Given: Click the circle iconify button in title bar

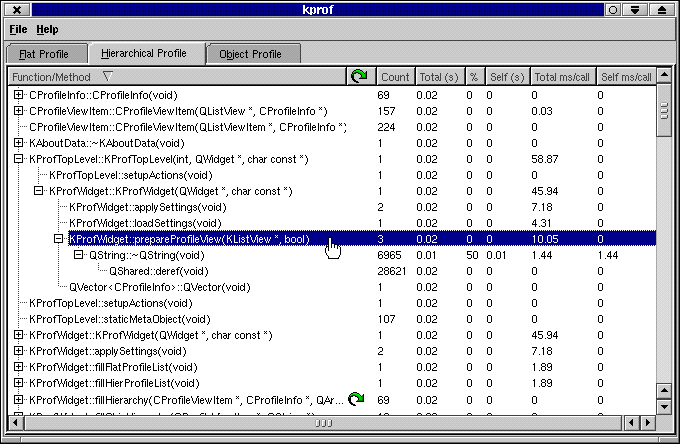Looking at the screenshot, I should [x=613, y=10].
